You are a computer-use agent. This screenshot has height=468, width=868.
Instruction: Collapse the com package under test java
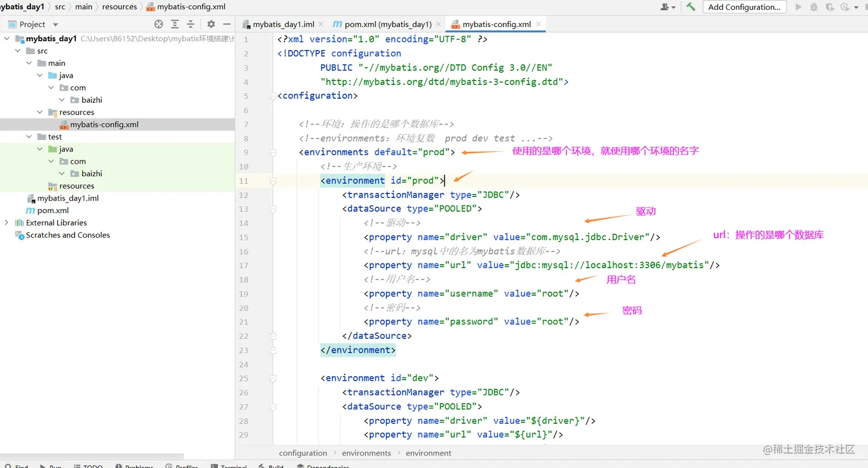[51, 161]
